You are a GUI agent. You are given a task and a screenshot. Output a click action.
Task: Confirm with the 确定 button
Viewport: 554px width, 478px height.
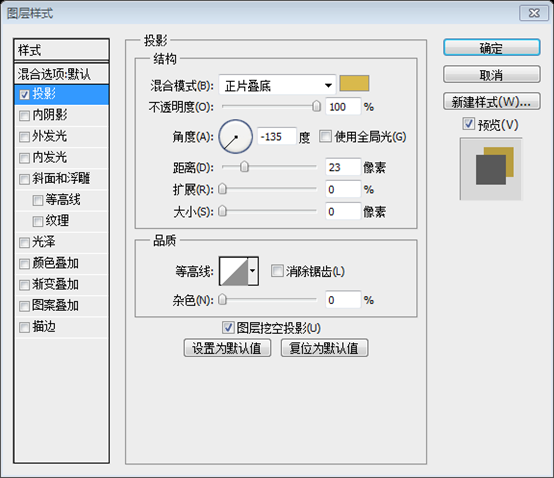pyautogui.click(x=492, y=48)
